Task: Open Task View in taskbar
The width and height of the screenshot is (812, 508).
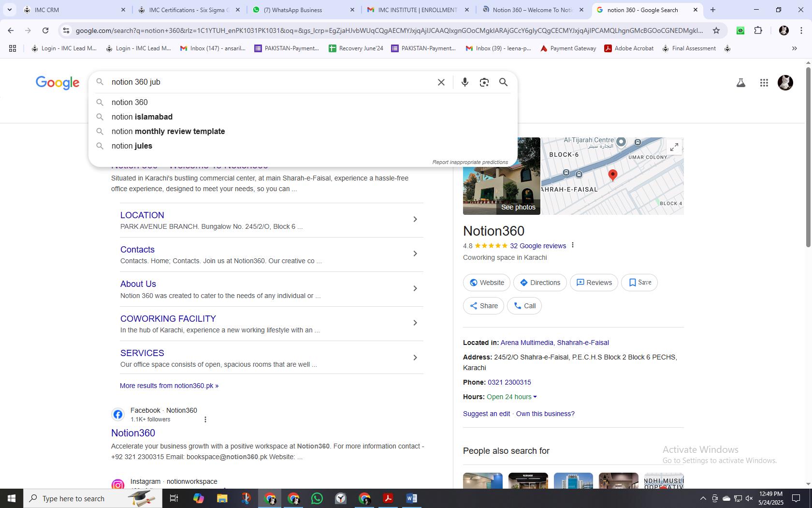Action: 174,498
